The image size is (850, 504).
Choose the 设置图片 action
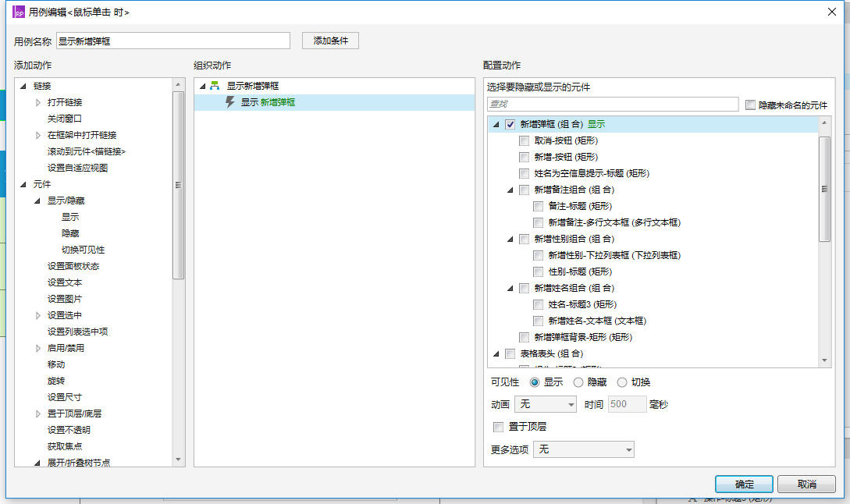65,299
